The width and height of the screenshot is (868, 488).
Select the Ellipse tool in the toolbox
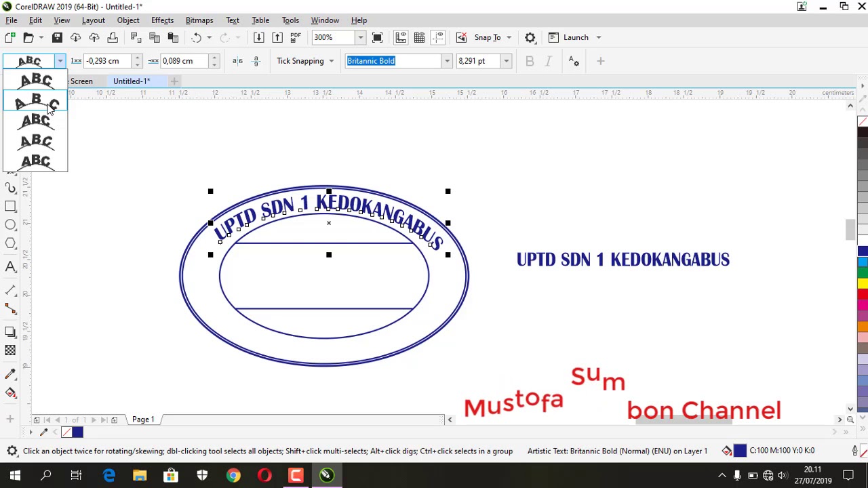pyautogui.click(x=10, y=224)
